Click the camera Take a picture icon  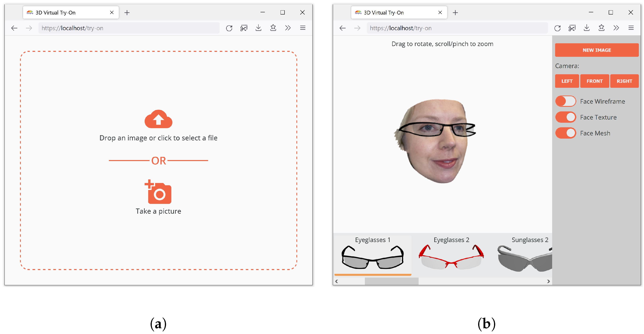(159, 192)
